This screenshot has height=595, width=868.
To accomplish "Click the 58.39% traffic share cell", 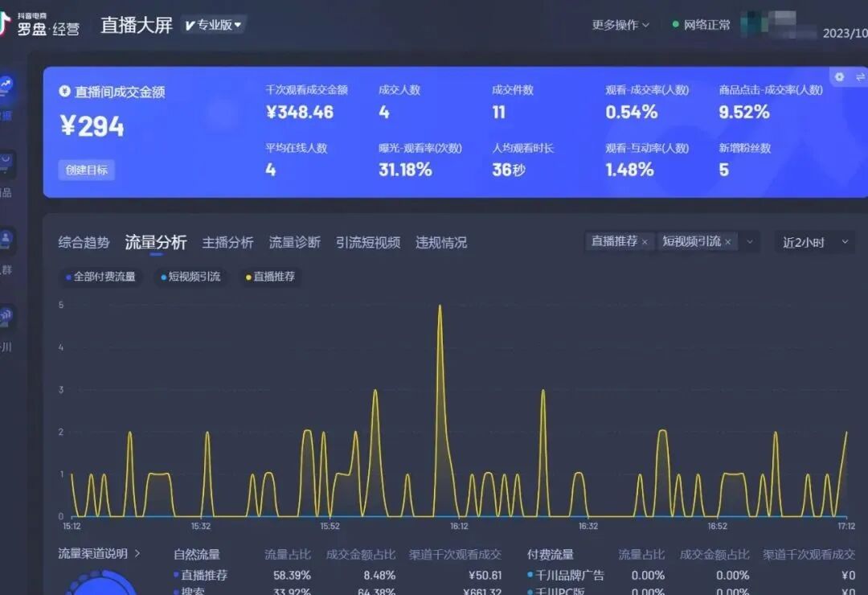I will coord(292,575).
